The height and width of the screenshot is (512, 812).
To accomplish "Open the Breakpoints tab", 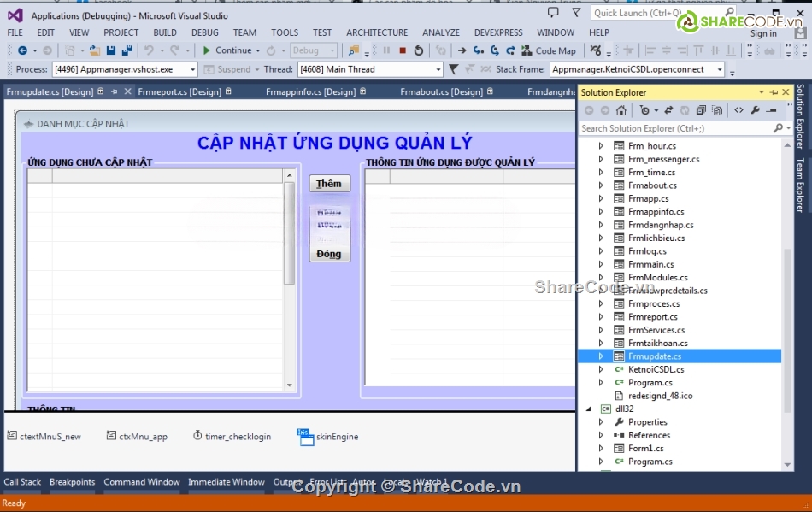I will 73,481.
